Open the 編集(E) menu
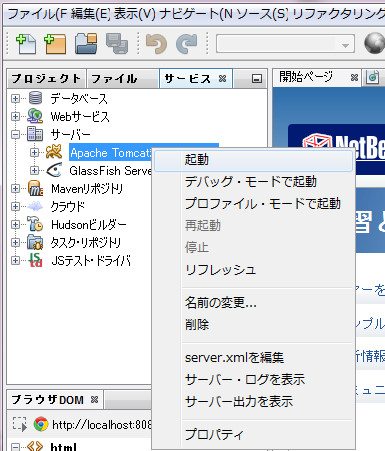This screenshot has height=451, width=385. [90, 14]
